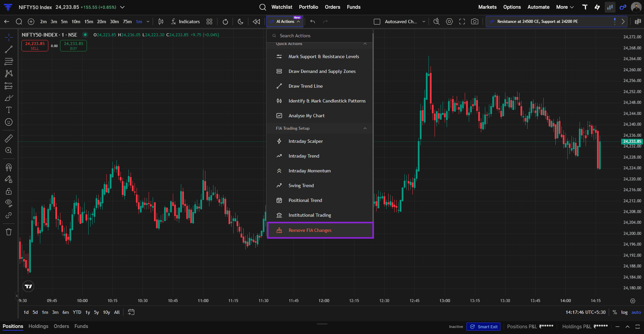Click the Search Actions input field

320,36
